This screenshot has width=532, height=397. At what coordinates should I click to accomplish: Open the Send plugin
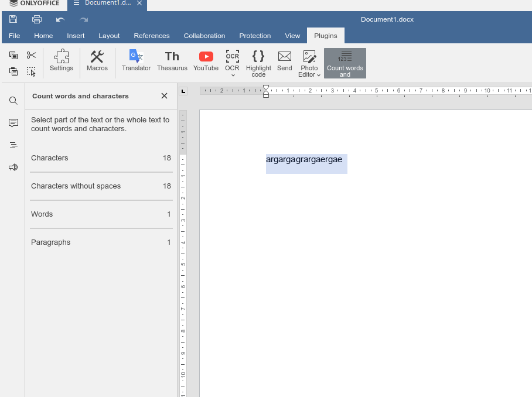(284, 61)
